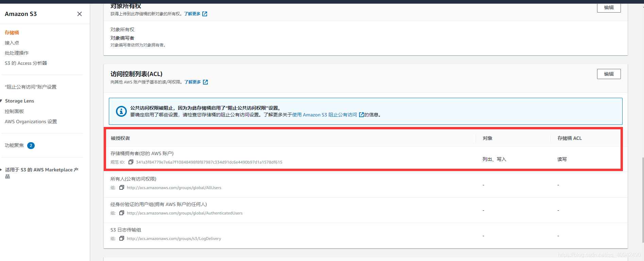Viewport: 644px width, 261px height.
Task: Click 存储桶拥有者(您的 AWS 账户) row label
Action: point(142,153)
